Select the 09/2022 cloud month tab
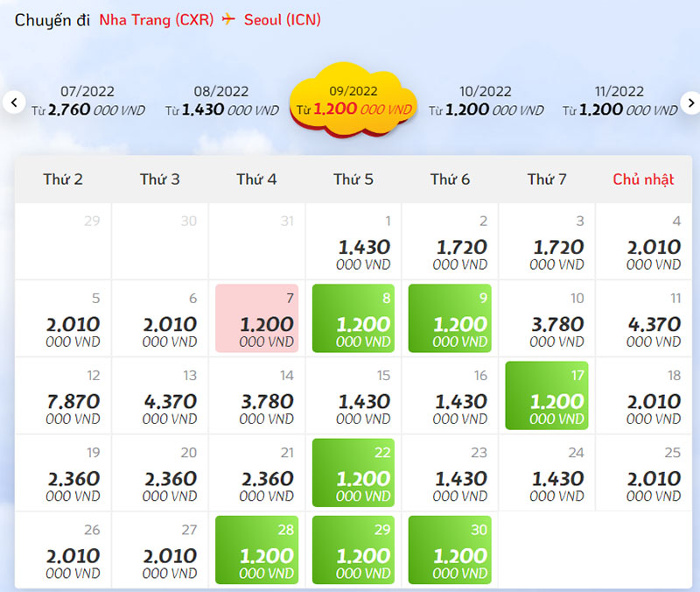 click(353, 101)
